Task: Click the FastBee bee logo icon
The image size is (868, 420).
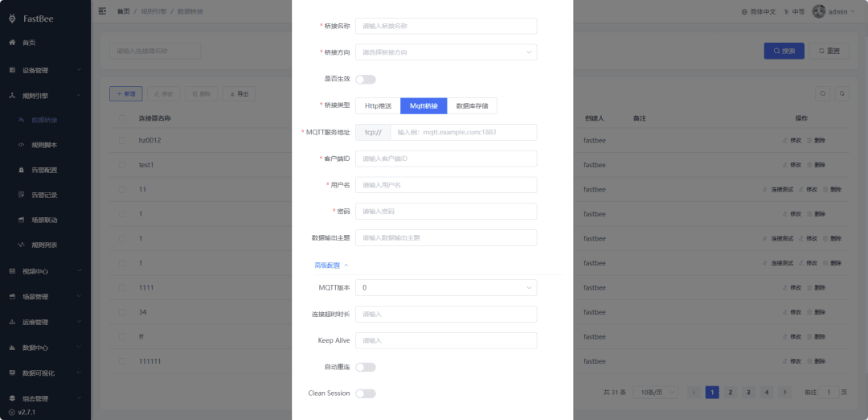Action: [12, 19]
